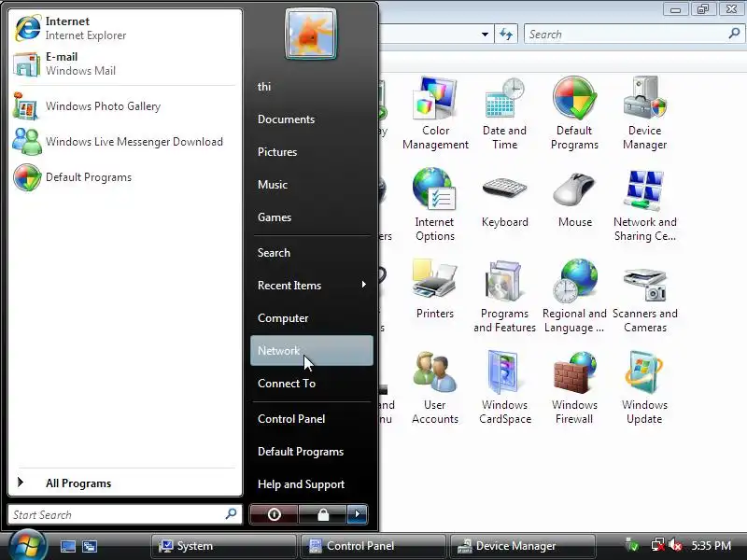Viewport: 747px width, 560px height.
Task: Launch Windows Photo Gallery
Action: (124, 106)
